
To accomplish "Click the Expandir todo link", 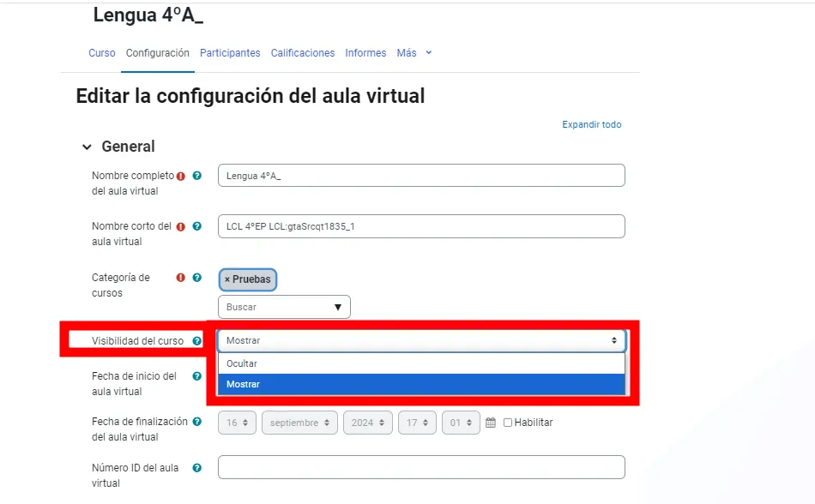I will (591, 124).
